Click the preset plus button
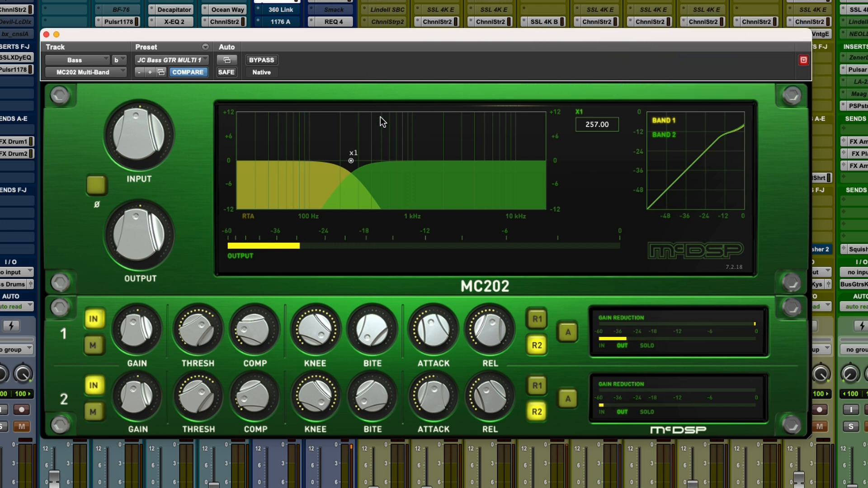This screenshot has width=868, height=488. (x=150, y=72)
